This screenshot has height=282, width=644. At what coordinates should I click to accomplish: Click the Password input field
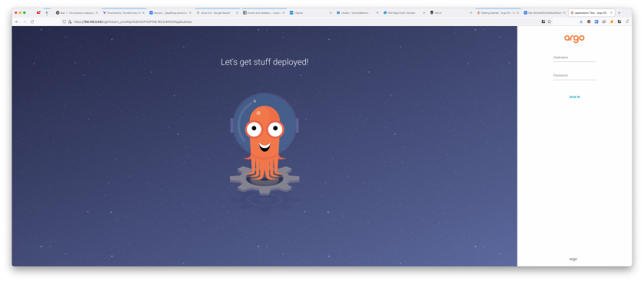(574, 76)
